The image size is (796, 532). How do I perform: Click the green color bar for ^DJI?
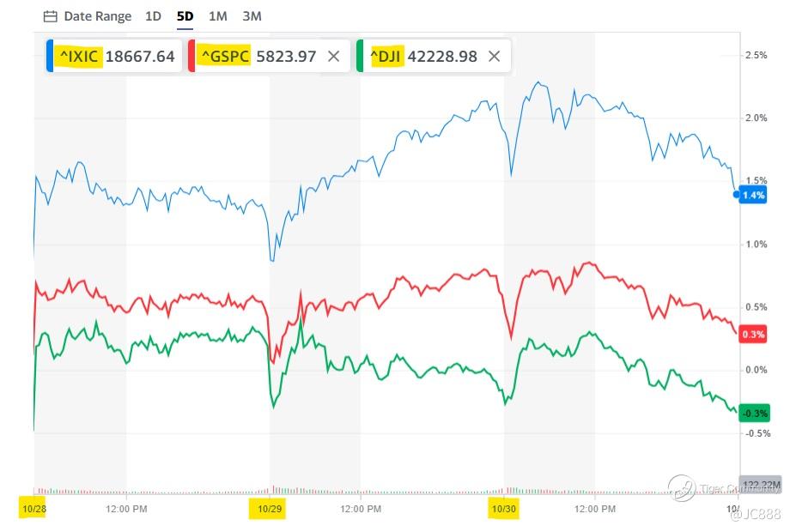tap(360, 57)
